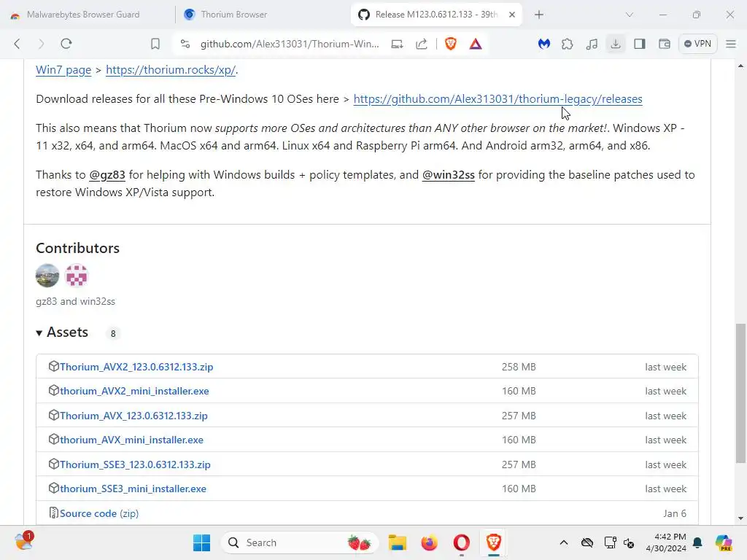
Task: Show hidden system tray icons
Action: [564, 542]
